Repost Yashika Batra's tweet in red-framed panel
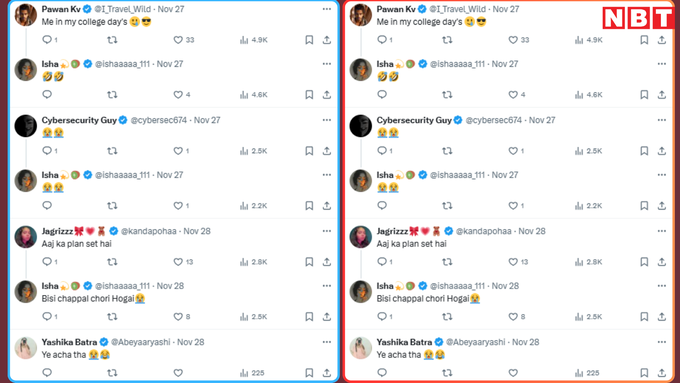This screenshot has width=680, height=383. coord(447,373)
